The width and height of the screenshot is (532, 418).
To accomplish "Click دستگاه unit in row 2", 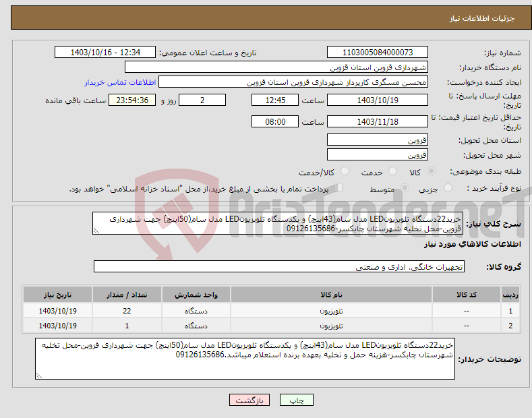I will (196, 326).
